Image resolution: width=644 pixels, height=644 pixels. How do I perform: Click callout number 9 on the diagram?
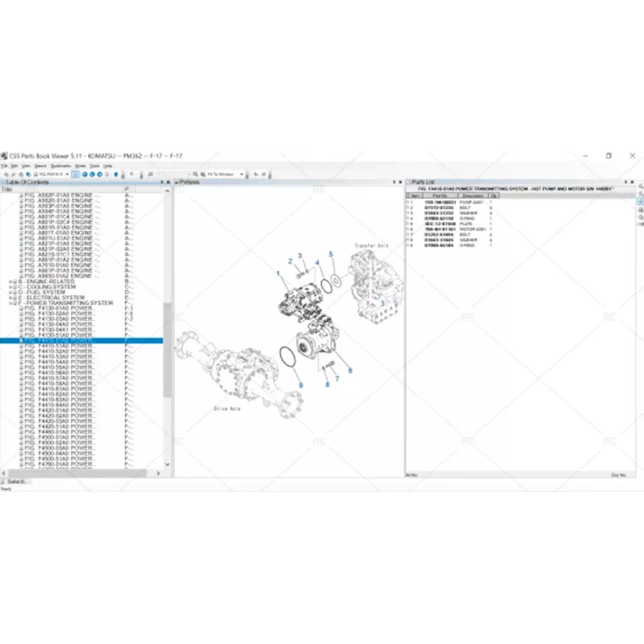(299, 385)
